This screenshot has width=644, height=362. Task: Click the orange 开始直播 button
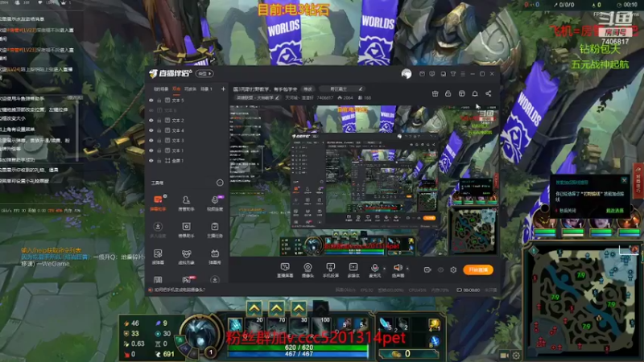point(478,269)
